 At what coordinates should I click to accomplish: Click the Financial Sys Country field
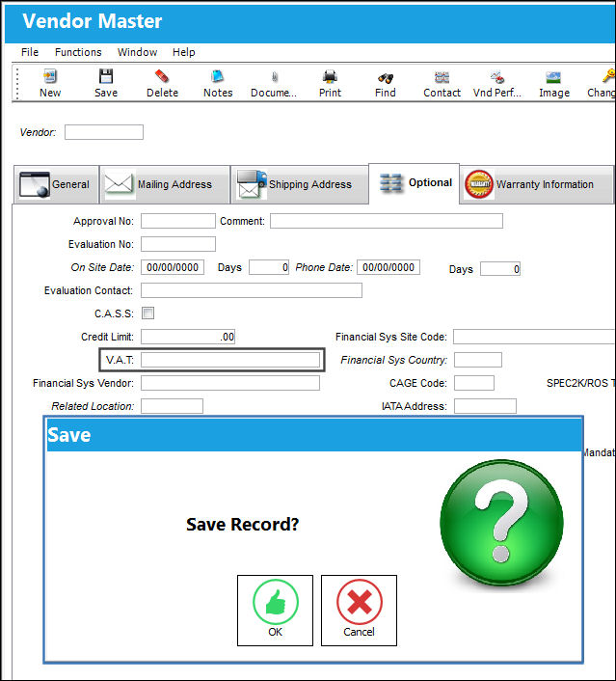coord(478,360)
